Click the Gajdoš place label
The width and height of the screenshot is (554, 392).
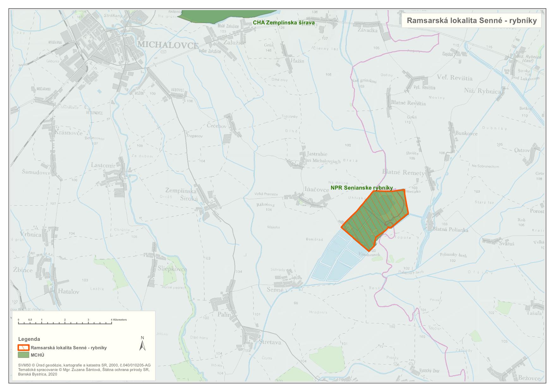pos(447,54)
